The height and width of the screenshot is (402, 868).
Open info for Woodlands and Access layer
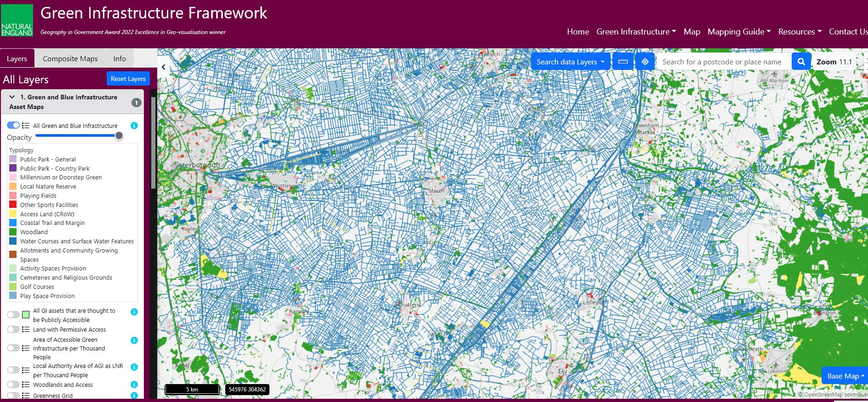(x=134, y=385)
